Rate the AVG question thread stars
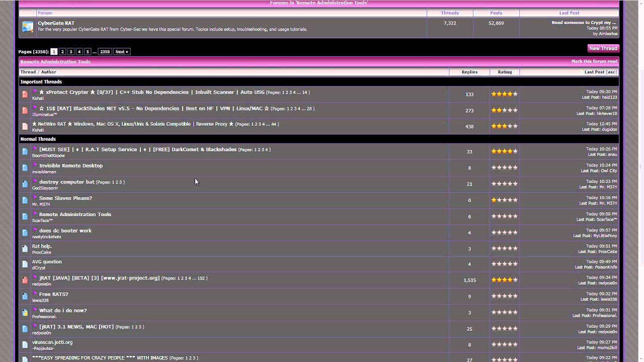The height and width of the screenshot is (362, 644). click(505, 264)
